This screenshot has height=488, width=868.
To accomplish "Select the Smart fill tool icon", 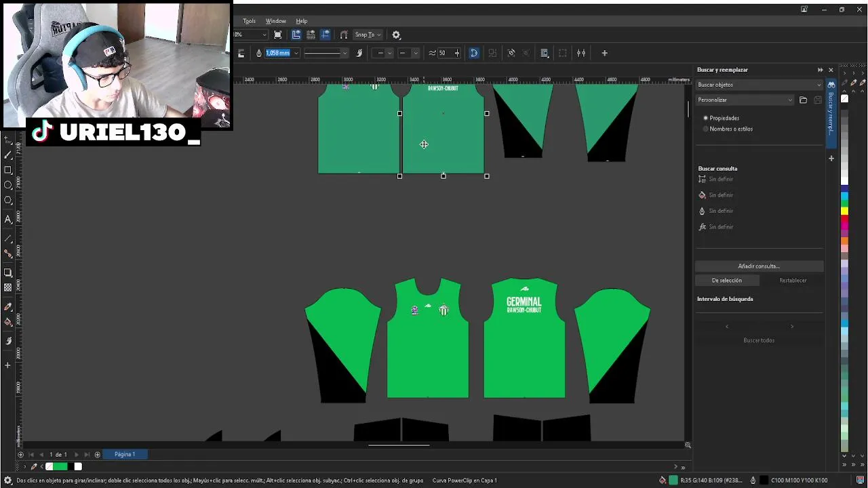I will [8, 341].
